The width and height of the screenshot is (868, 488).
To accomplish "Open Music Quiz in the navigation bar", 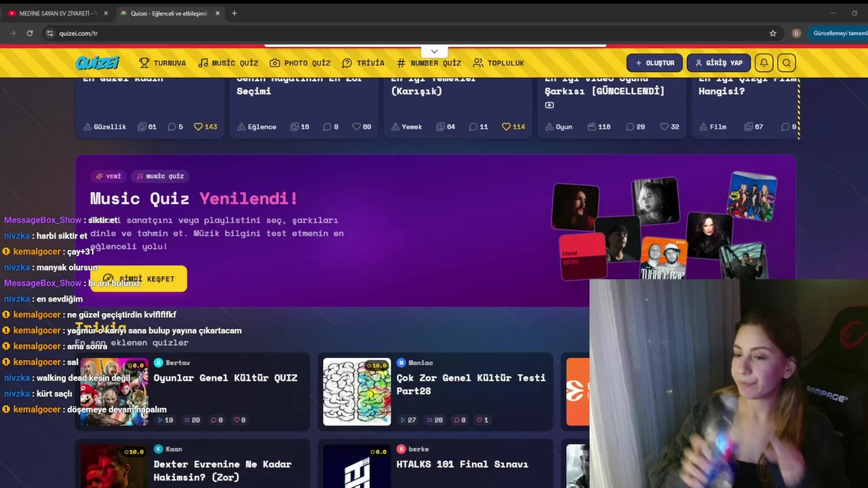I will [x=228, y=63].
